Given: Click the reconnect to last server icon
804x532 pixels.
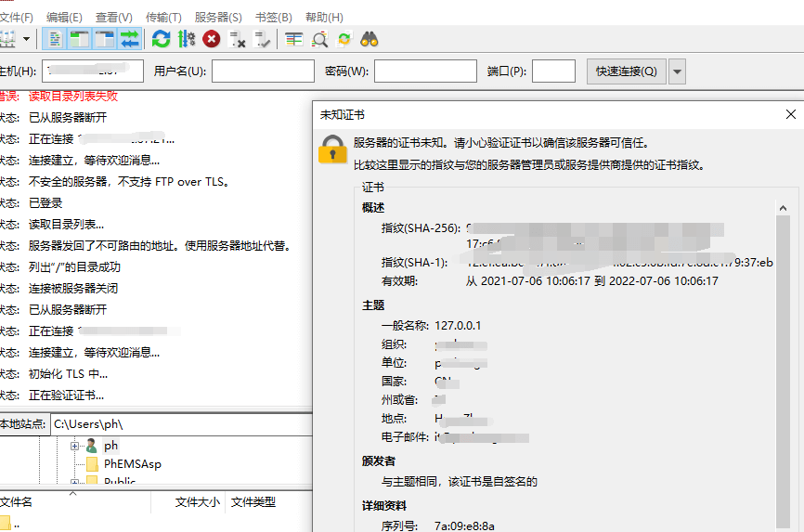Looking at the screenshot, I should pyautogui.click(x=263, y=39).
